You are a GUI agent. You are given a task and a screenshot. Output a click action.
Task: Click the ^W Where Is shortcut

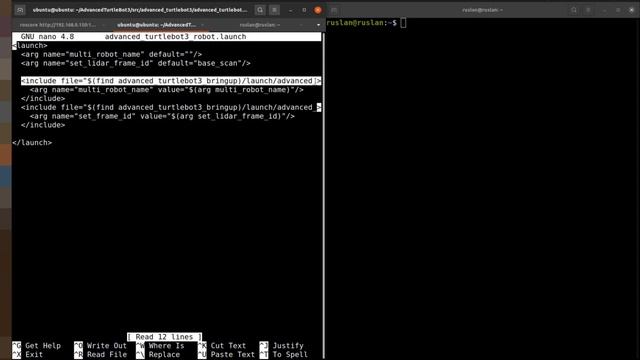[x=160, y=346]
